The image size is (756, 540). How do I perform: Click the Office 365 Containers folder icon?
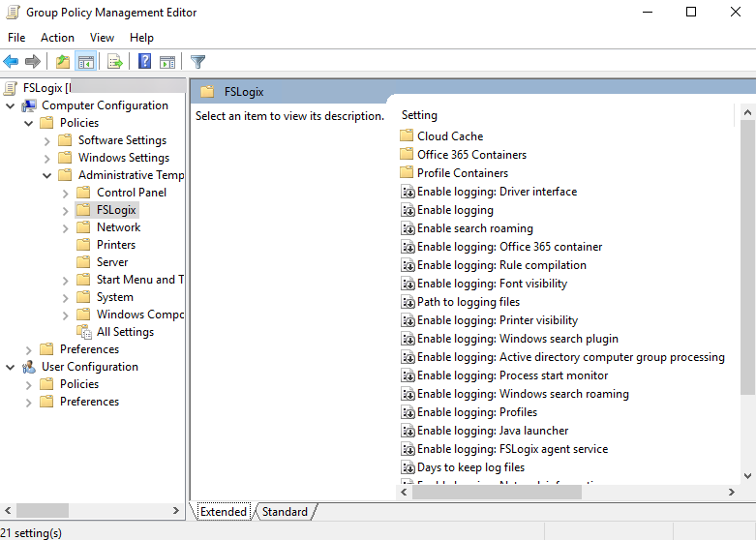[407, 154]
